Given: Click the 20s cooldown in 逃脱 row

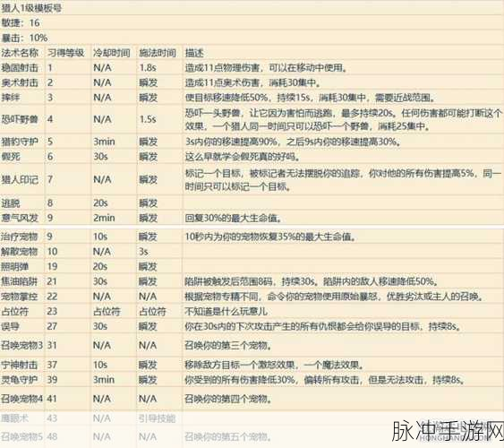Looking at the screenshot, I should (100, 203).
